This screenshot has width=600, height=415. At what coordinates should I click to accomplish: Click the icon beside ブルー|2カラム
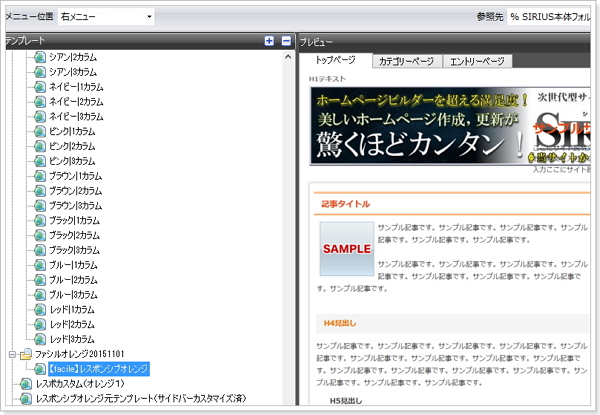(40, 280)
